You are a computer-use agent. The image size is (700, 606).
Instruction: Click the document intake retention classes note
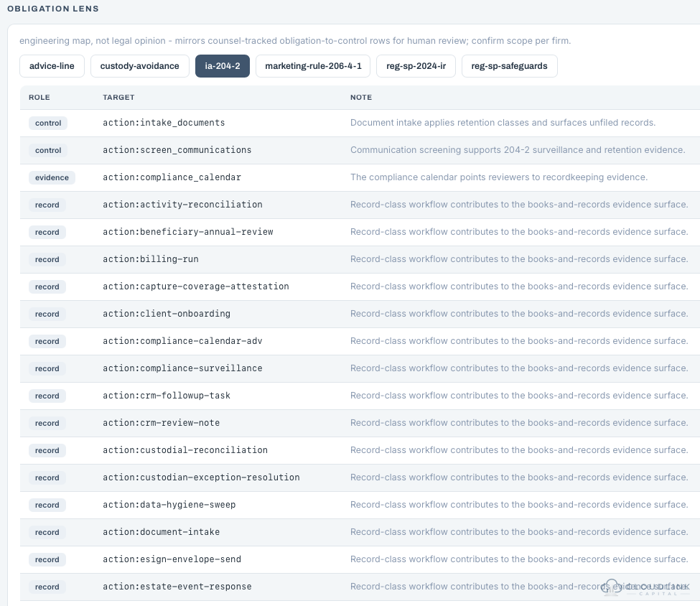pos(503,123)
